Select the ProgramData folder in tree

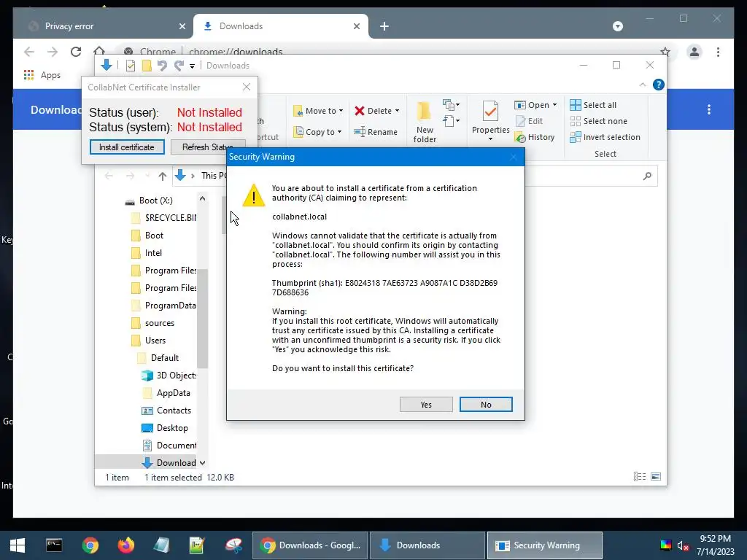click(x=164, y=306)
